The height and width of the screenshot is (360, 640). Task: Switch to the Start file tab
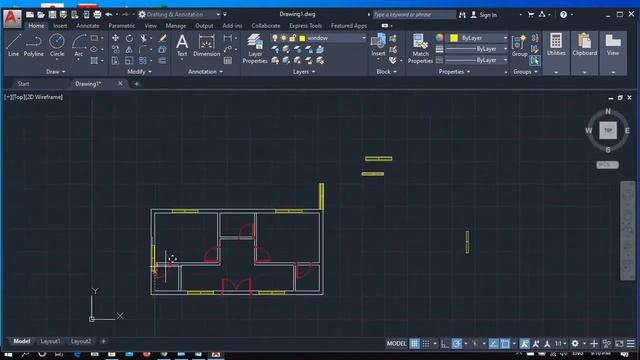[x=23, y=84]
